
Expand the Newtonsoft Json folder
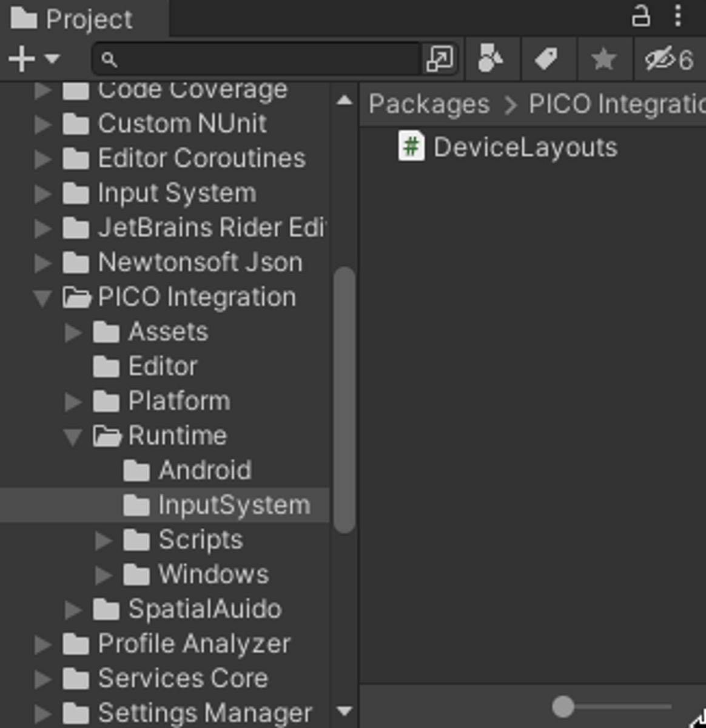pos(42,263)
